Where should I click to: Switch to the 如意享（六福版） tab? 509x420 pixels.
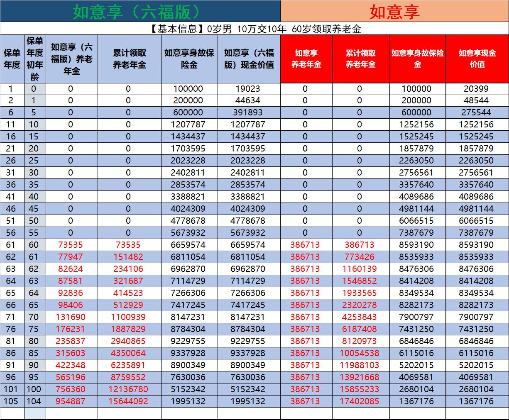[x=137, y=11]
